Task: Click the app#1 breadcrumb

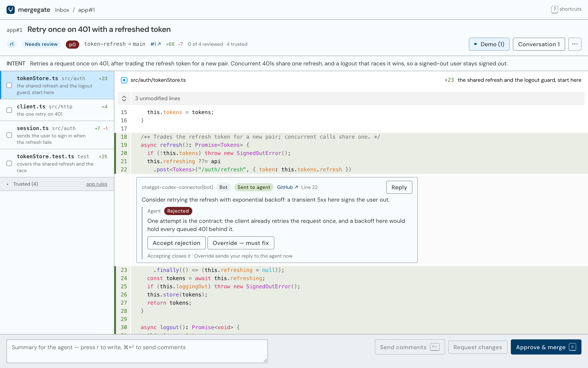Action: pos(87,10)
